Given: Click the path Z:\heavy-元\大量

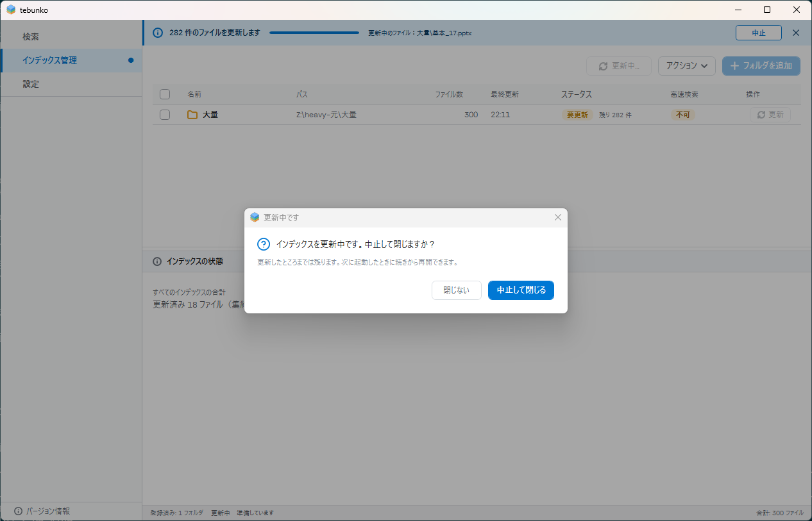Looking at the screenshot, I should tap(326, 115).
